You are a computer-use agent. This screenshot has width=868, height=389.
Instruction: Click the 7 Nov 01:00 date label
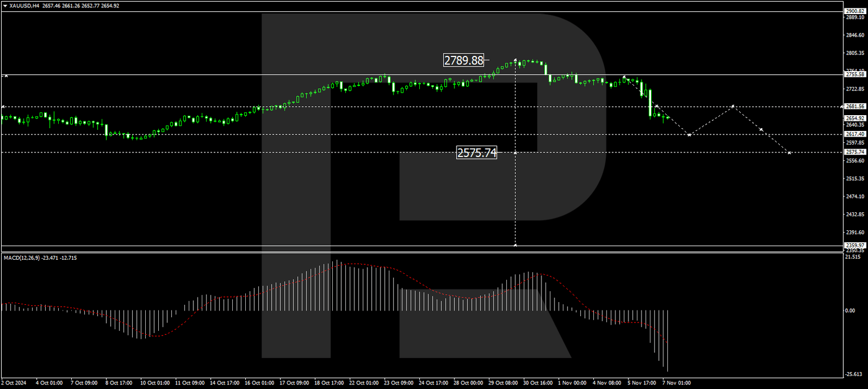point(677,383)
